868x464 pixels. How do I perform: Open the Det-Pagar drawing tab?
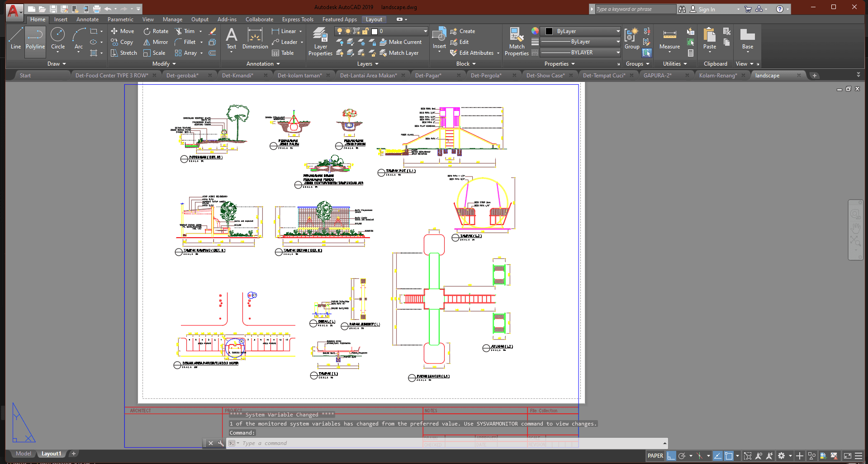point(428,76)
